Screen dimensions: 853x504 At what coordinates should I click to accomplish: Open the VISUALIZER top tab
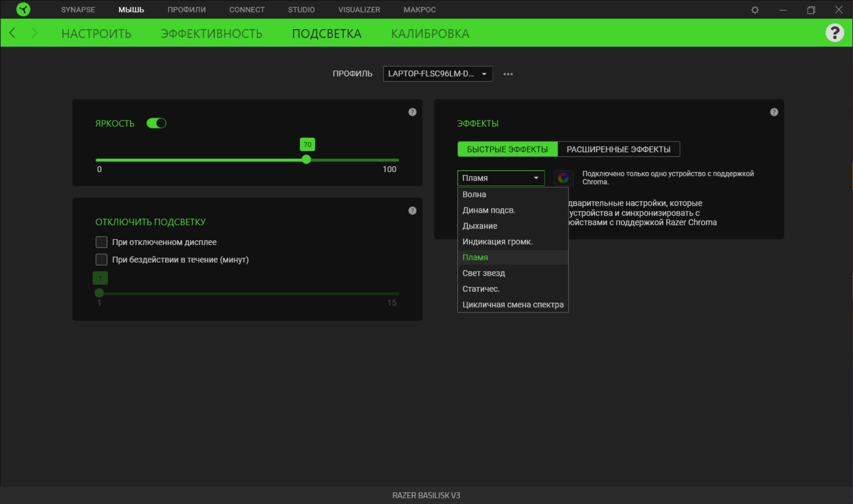(359, 9)
